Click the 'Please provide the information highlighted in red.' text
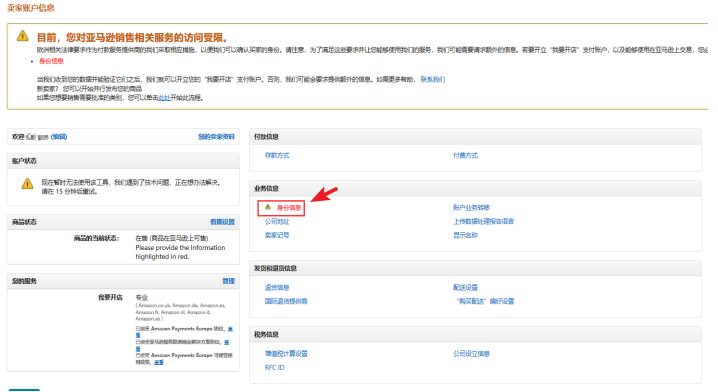 pos(180,252)
